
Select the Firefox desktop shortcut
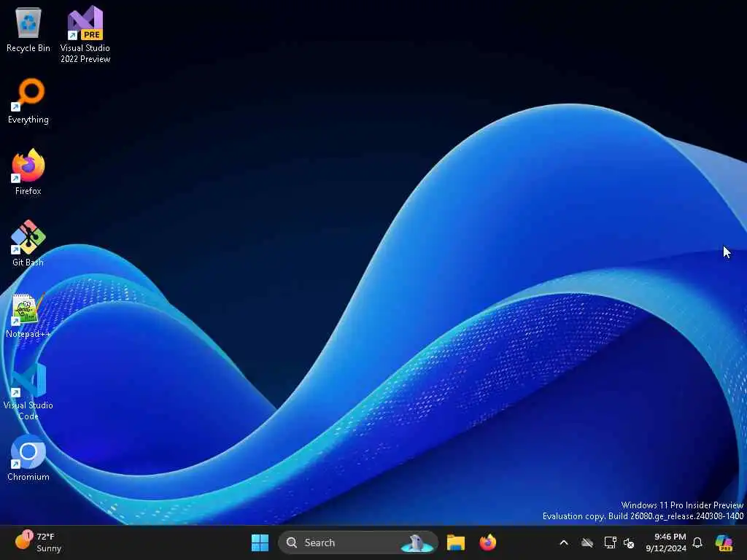tap(28, 172)
